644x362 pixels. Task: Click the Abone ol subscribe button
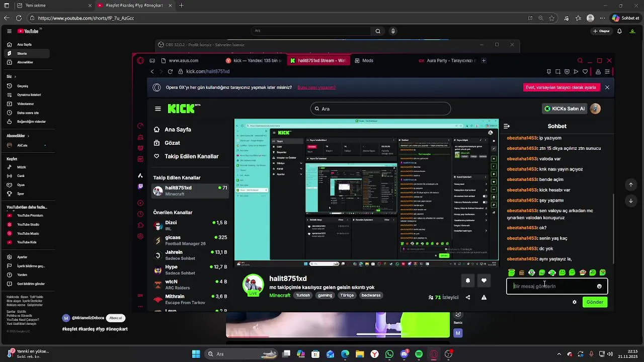click(116, 318)
